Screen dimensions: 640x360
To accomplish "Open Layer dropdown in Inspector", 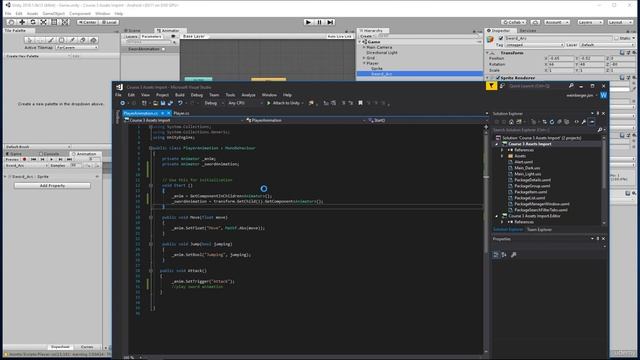I will (x=606, y=45).
